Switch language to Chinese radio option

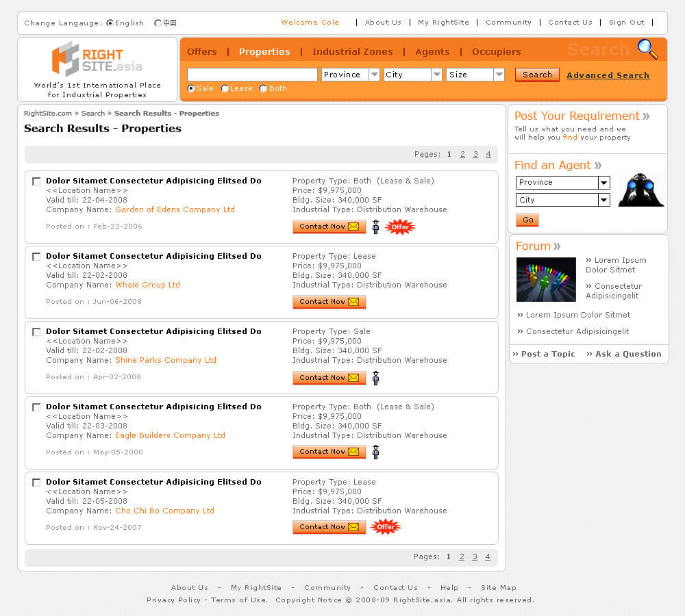click(158, 23)
